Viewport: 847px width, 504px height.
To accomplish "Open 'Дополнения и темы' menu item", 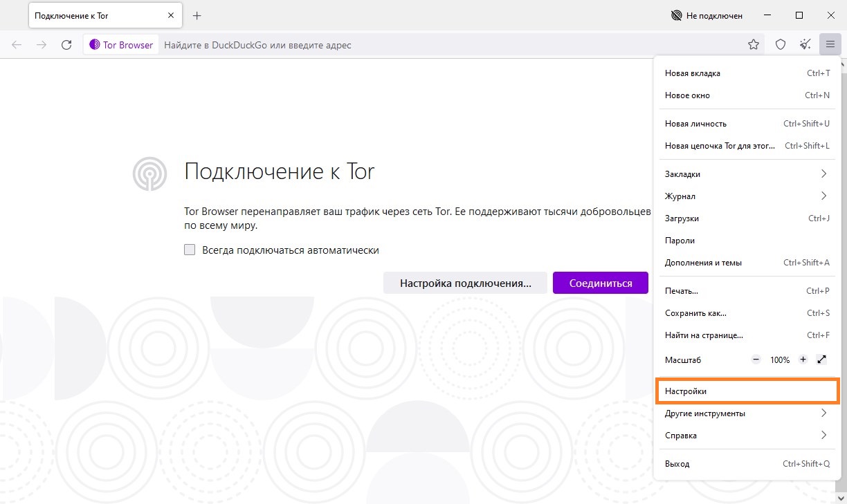I will point(746,263).
